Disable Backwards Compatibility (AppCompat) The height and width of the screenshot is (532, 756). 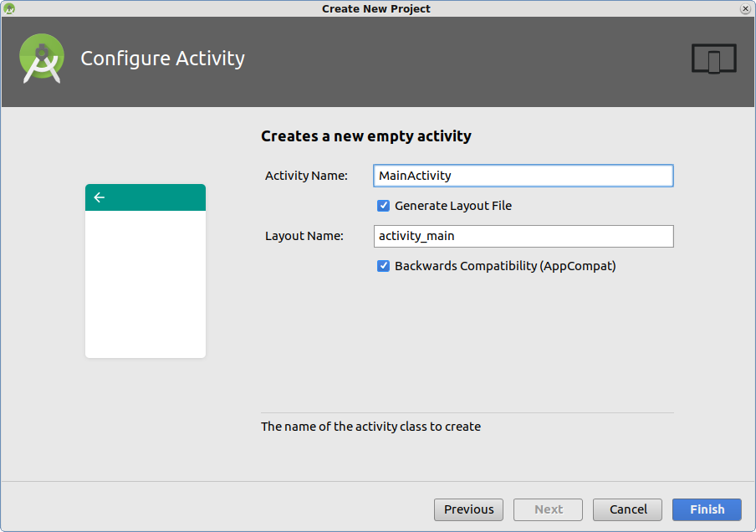tap(383, 266)
